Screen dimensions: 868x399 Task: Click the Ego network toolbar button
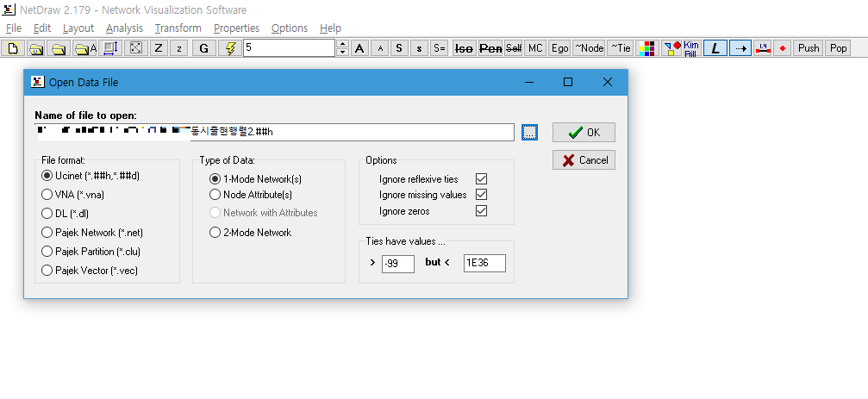click(x=559, y=48)
